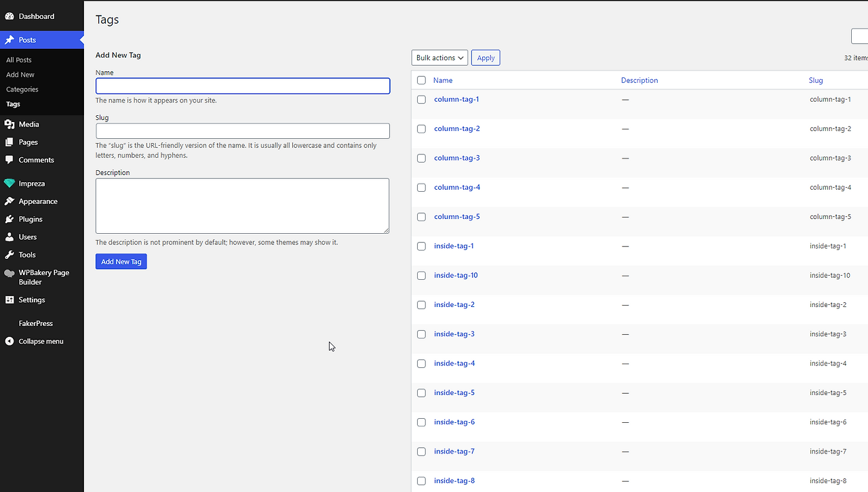This screenshot has width=868, height=492.
Task: Click the Dashboard gauge icon
Action: 9,16
